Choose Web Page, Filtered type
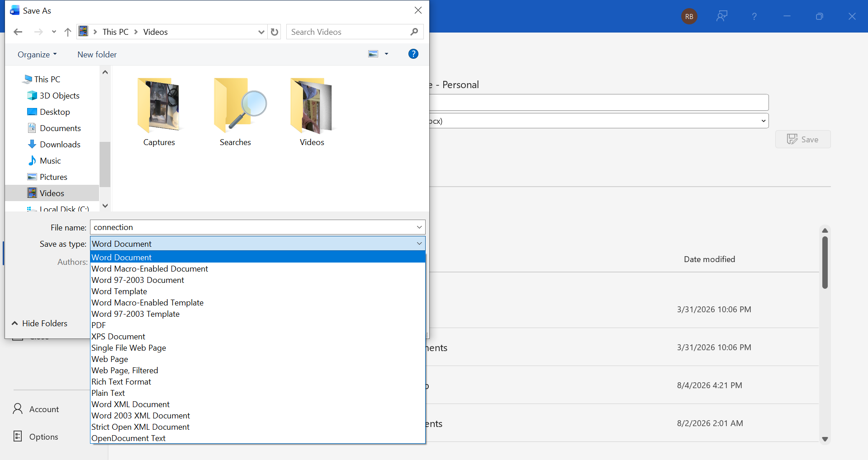This screenshot has height=460, width=868. pyautogui.click(x=258, y=371)
